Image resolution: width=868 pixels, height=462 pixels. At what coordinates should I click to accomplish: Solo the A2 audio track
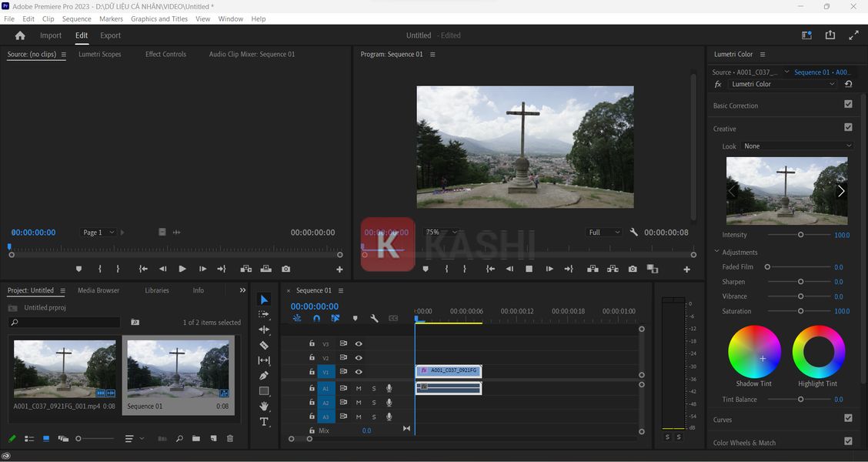coord(373,402)
